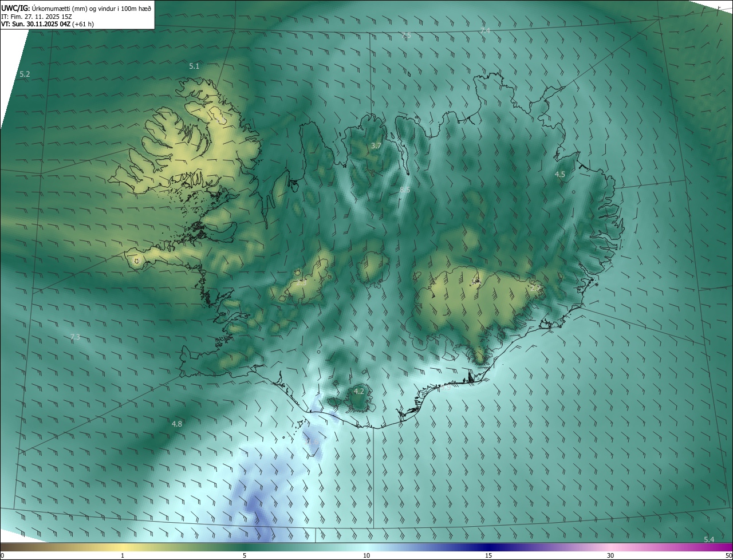Click the 10 tick on color scale
This screenshot has width=733, height=560.
click(366, 555)
